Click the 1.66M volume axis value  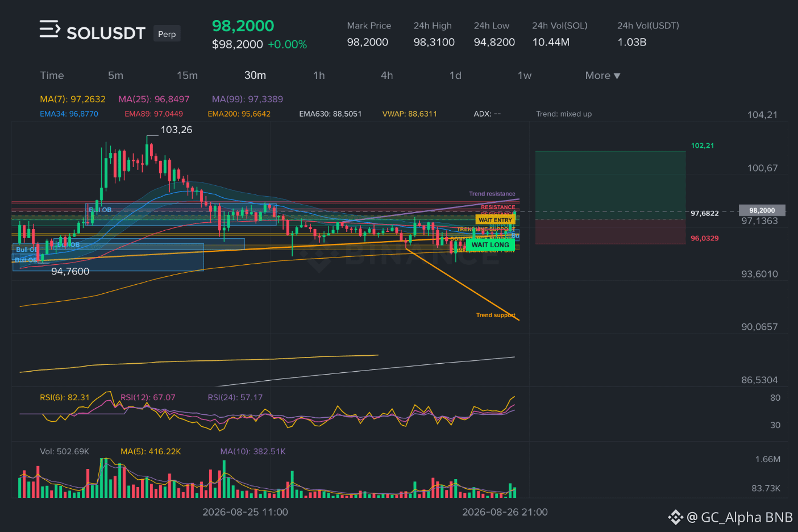coord(768,459)
